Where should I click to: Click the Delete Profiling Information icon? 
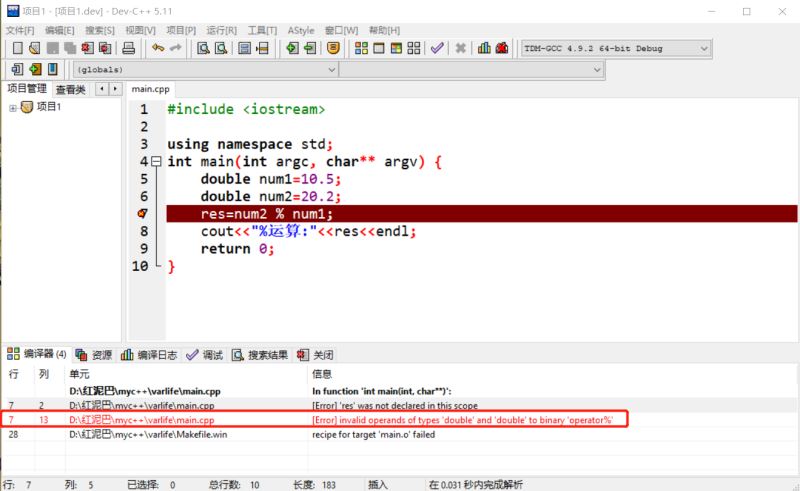(502, 48)
